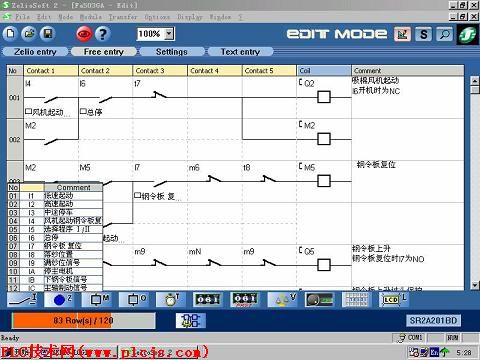Image resolution: width=480 pixels, height=360 pixels.
Task: Open a program with the folder icon
Action: (29, 34)
